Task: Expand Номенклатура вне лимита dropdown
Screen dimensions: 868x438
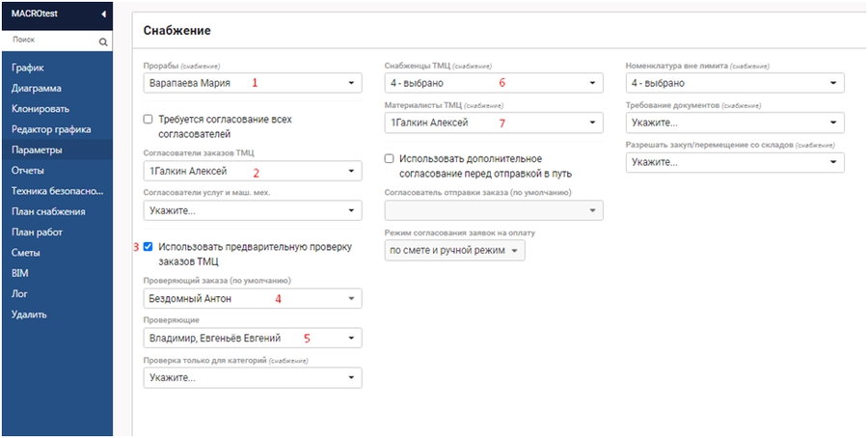Action: [735, 83]
